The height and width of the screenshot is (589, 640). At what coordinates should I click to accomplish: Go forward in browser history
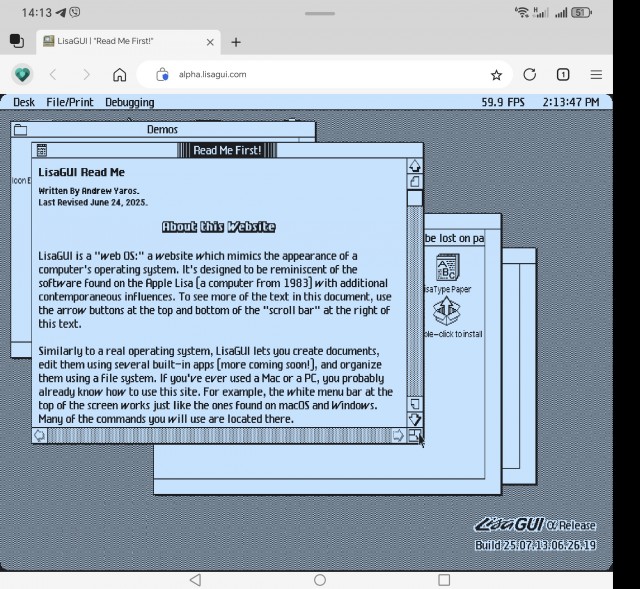click(x=86, y=75)
